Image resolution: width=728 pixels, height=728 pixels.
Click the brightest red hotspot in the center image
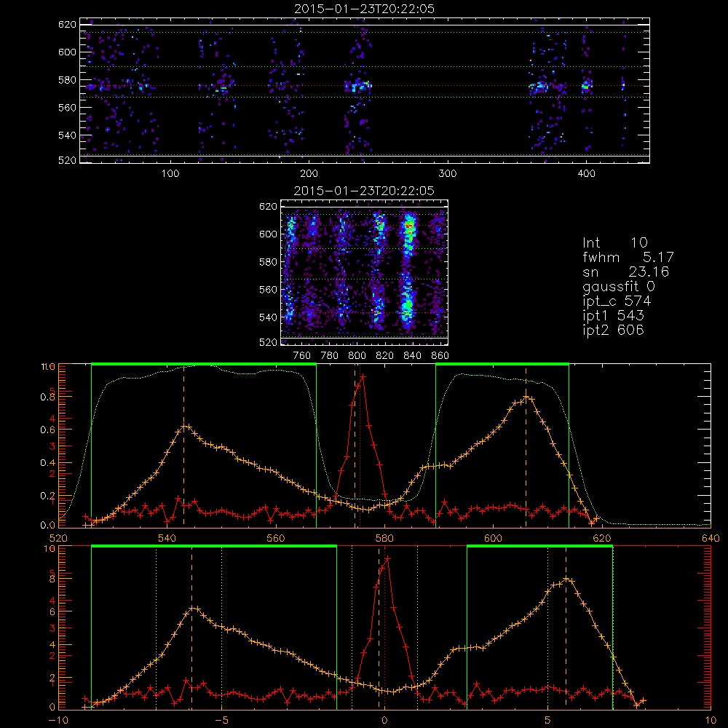[409, 226]
